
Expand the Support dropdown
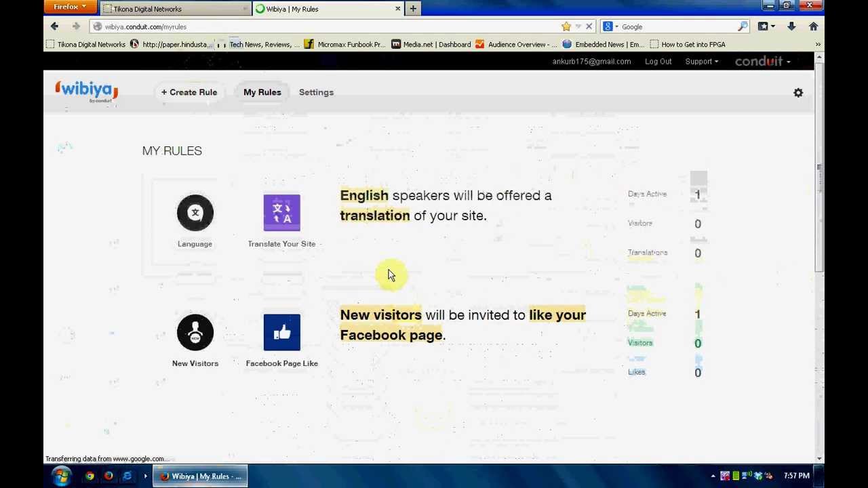(701, 62)
